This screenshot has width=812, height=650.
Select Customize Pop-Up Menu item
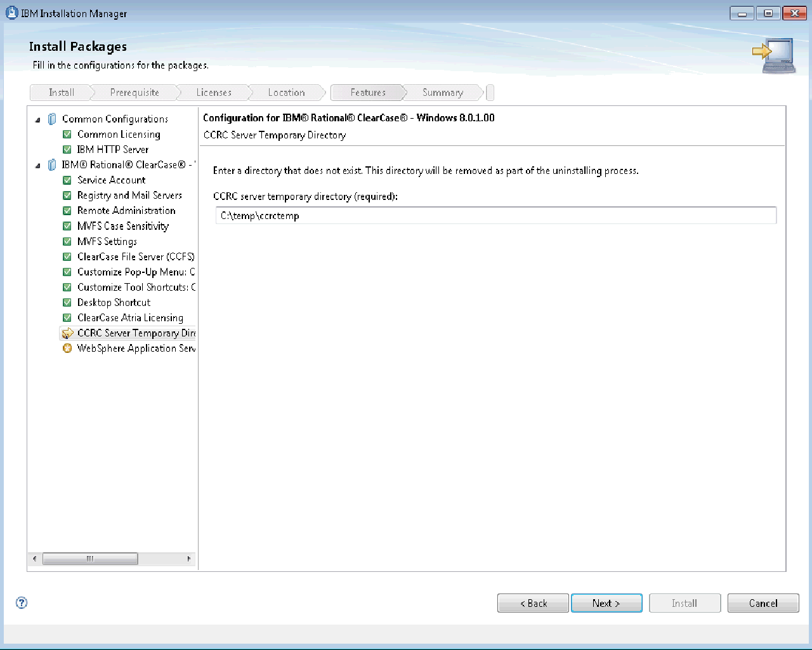click(x=136, y=272)
